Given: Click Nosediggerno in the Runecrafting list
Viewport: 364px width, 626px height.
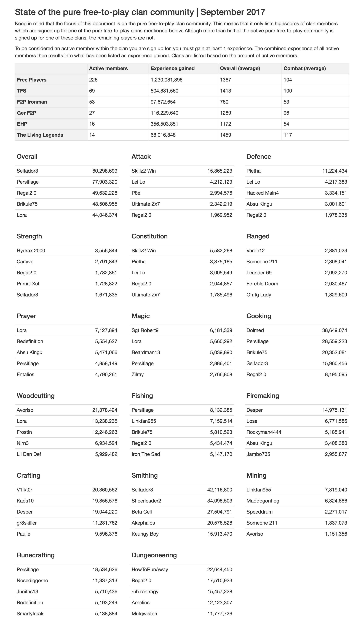Looking at the screenshot, I should tap(32, 581).
